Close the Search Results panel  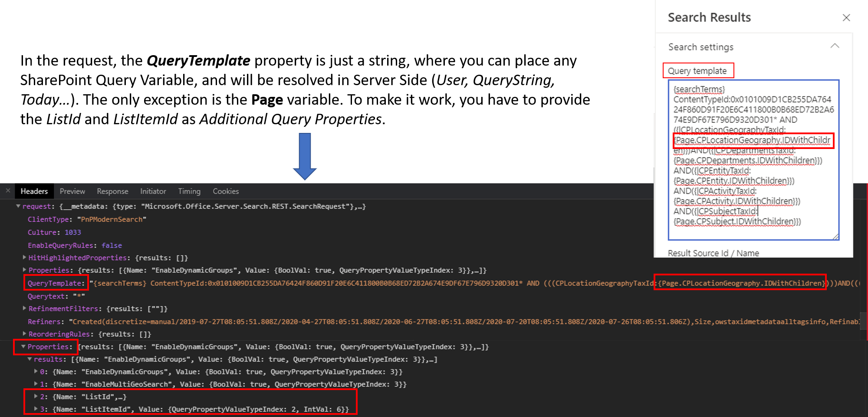pos(846,18)
